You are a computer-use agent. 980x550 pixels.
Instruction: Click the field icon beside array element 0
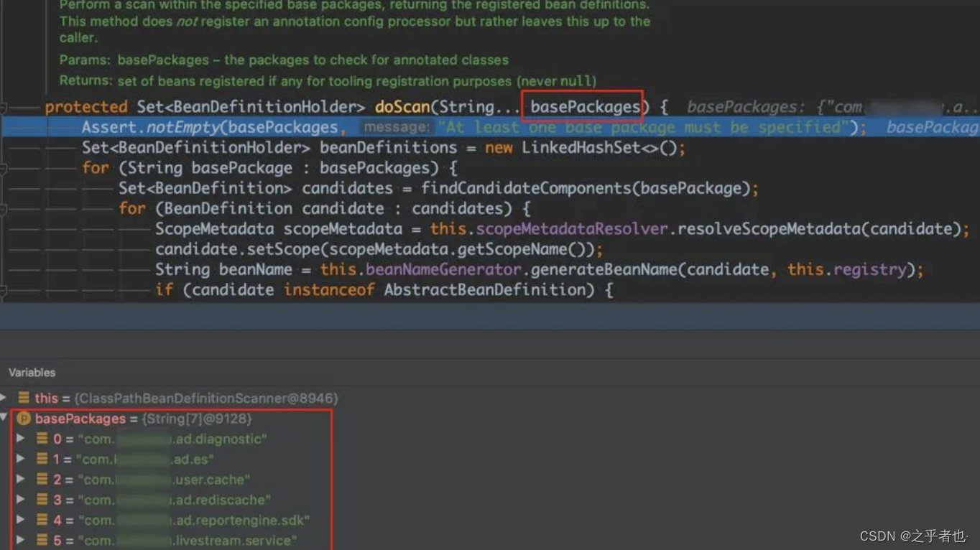pyautogui.click(x=41, y=439)
